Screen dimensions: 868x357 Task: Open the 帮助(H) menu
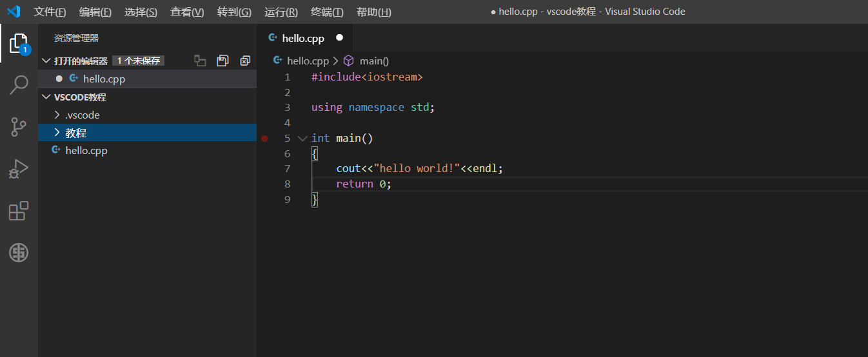click(374, 12)
